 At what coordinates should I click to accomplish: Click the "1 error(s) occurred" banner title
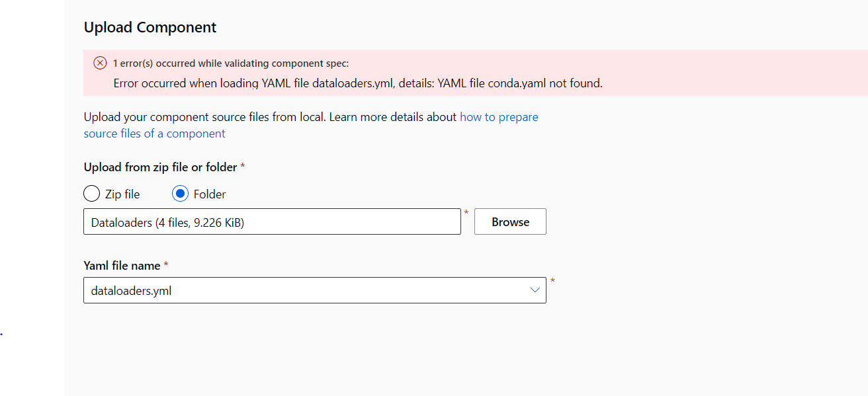click(231, 63)
